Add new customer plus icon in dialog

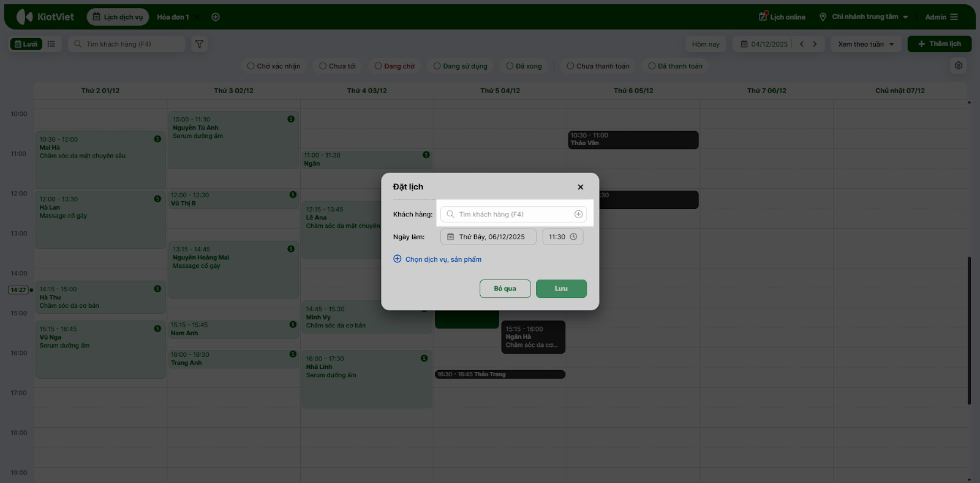point(578,215)
